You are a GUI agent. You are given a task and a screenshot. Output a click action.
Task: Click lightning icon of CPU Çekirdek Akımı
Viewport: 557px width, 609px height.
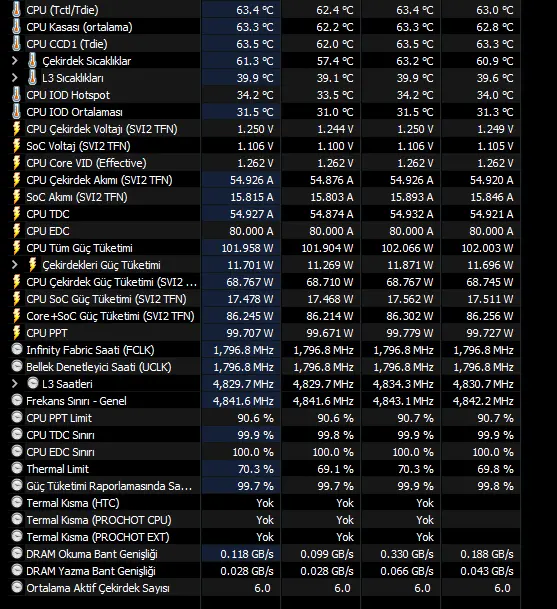tap(16, 180)
